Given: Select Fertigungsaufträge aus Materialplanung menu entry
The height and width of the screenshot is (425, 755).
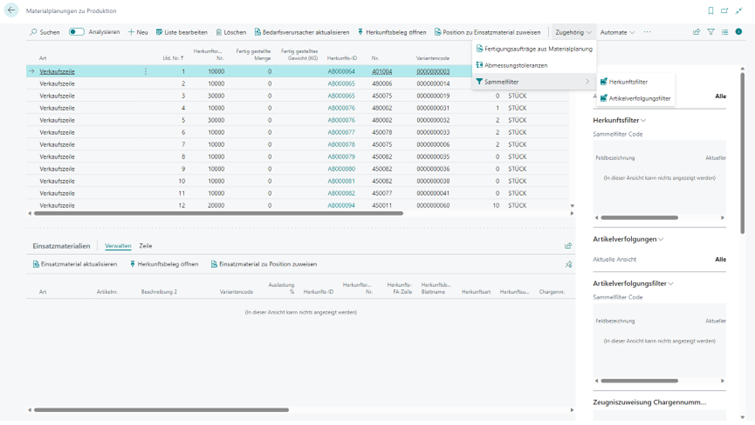Looking at the screenshot, I should coord(537,49).
